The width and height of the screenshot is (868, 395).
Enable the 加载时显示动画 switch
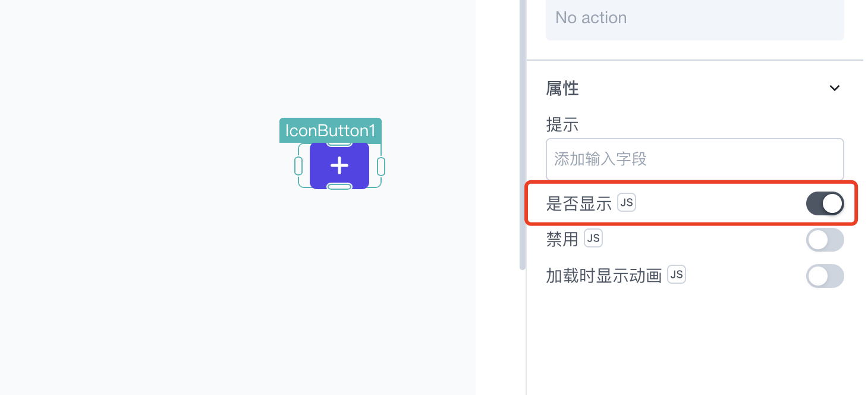[x=825, y=276]
